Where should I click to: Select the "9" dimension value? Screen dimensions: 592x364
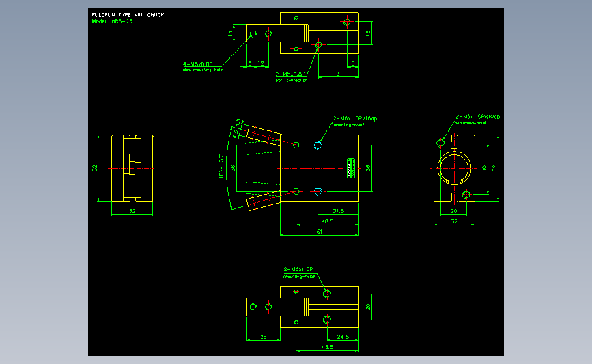353,64
